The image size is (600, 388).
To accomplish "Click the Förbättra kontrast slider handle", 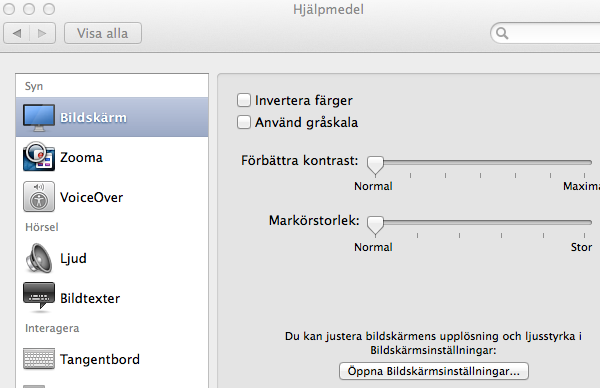I will pyautogui.click(x=375, y=165).
